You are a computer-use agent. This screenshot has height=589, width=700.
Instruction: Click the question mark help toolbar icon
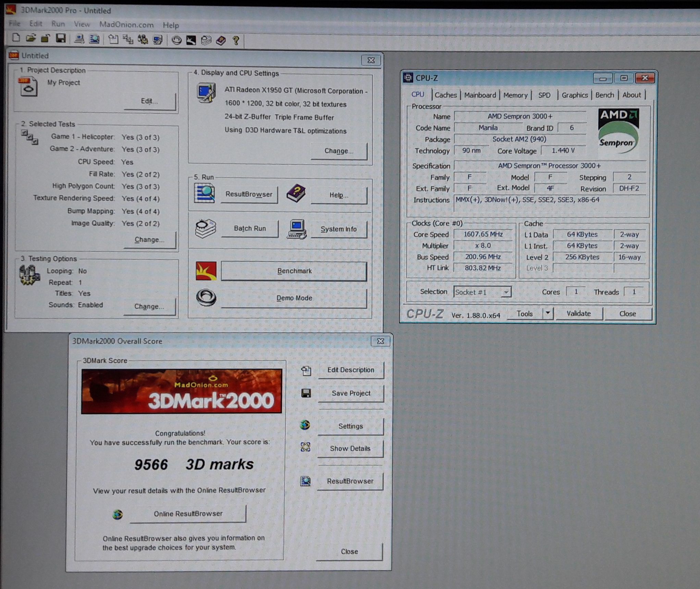pyautogui.click(x=236, y=40)
